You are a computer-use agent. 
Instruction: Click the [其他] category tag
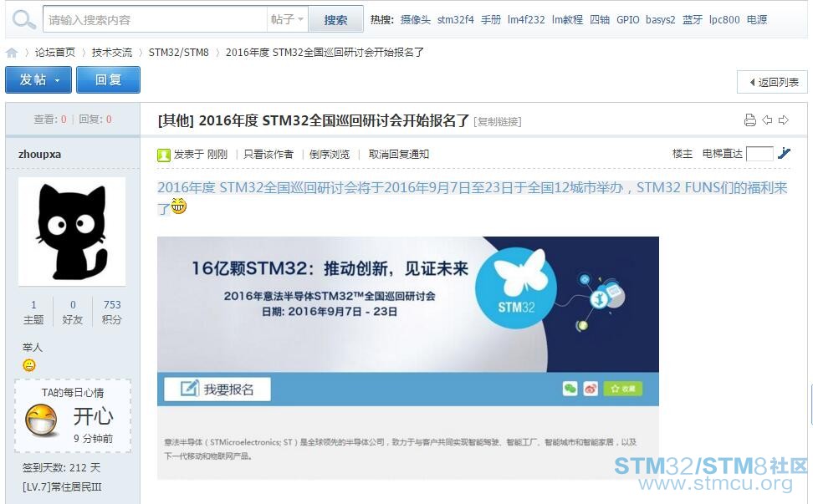click(176, 120)
